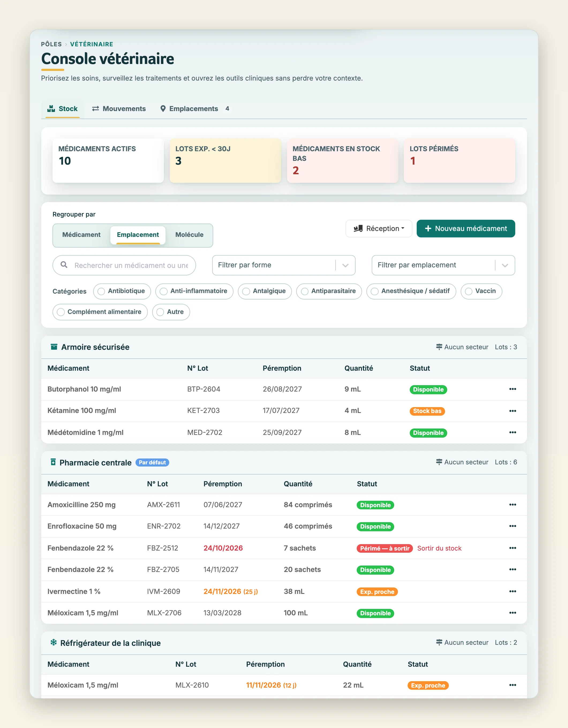Group by Molécule

pos(189,235)
